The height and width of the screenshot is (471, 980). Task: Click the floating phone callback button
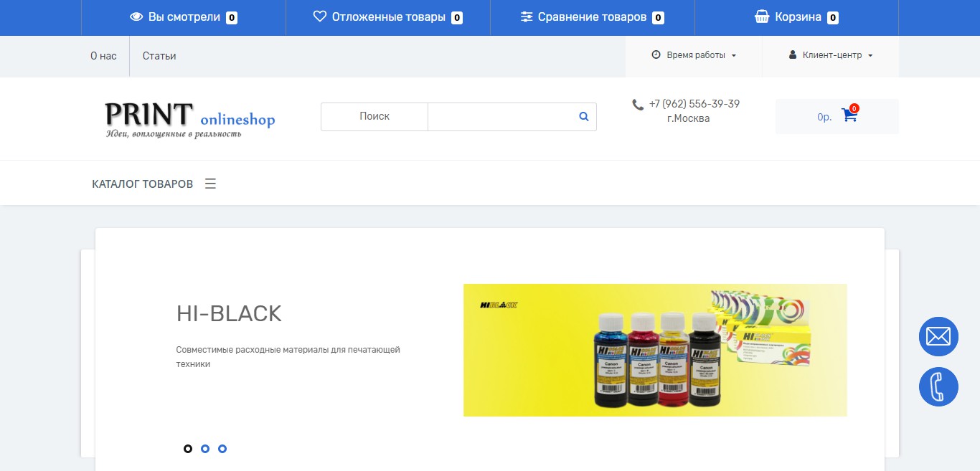coord(938,387)
